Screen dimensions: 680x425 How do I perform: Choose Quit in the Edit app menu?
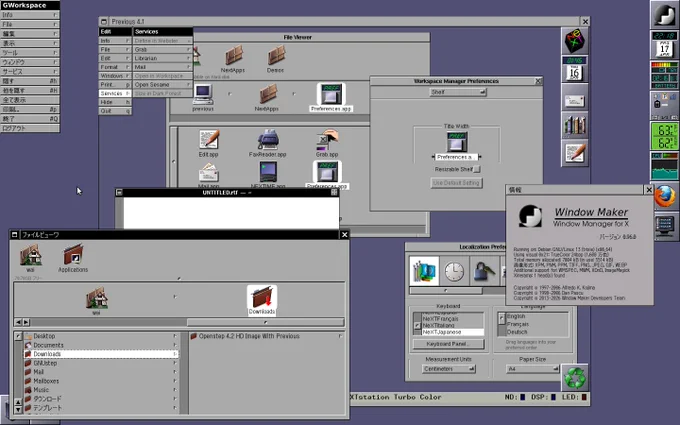coord(115,111)
